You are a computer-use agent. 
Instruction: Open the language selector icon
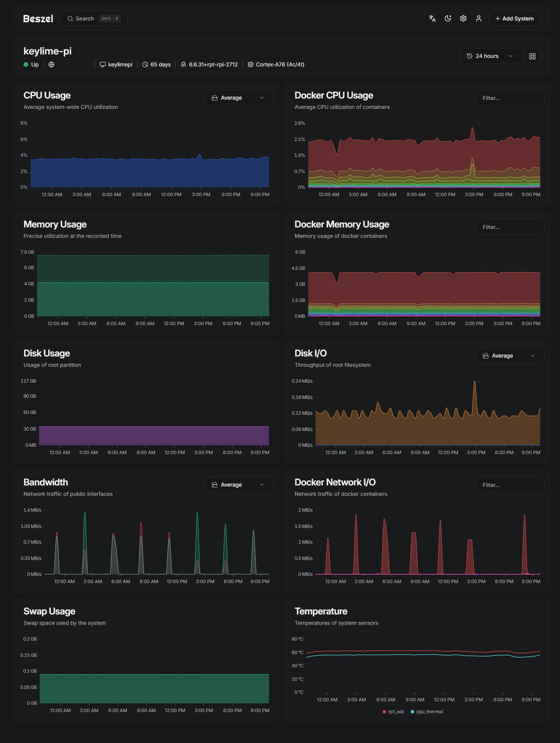coord(432,19)
